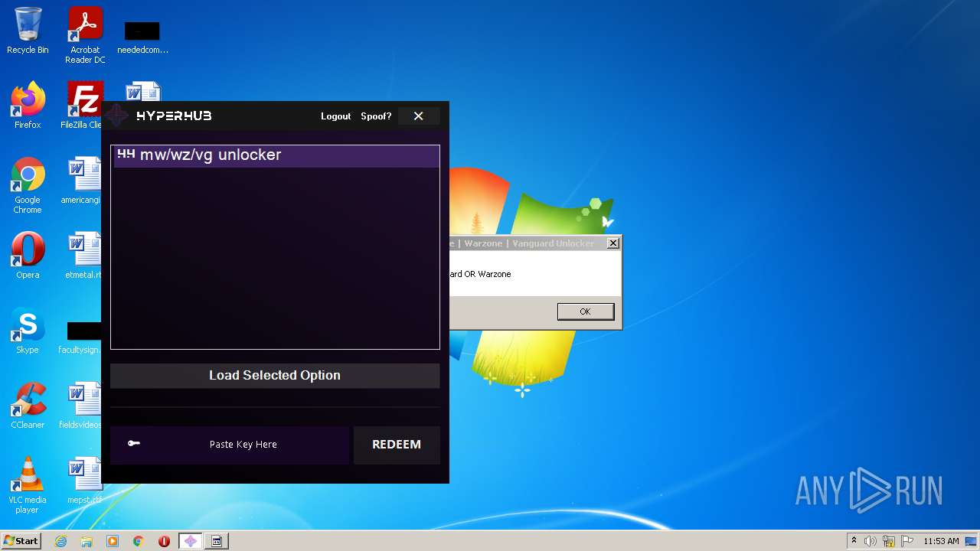Redeem the pasted key

tap(397, 445)
